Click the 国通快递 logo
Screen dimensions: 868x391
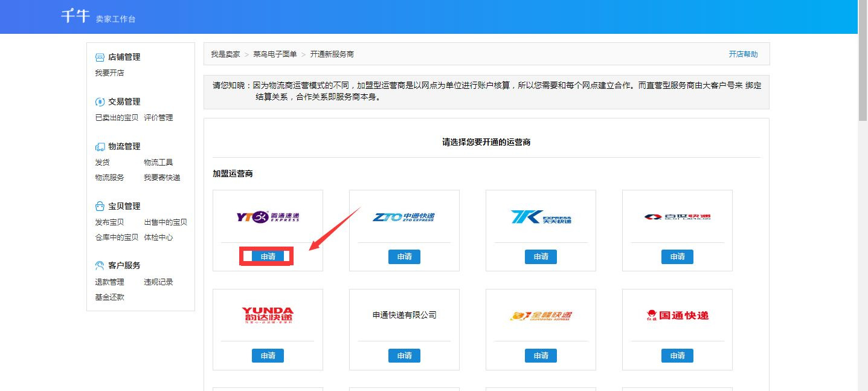[x=677, y=315]
